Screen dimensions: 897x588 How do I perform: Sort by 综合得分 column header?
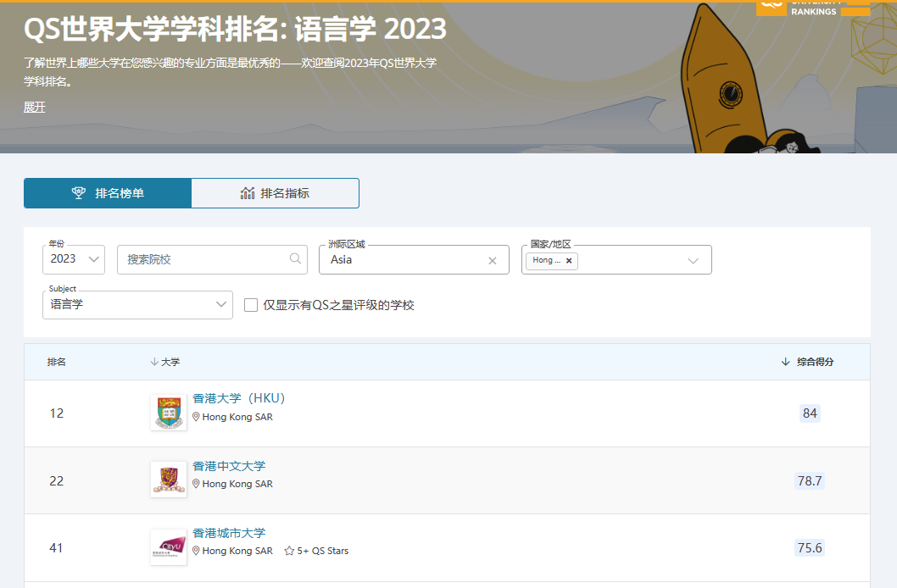[x=808, y=362]
